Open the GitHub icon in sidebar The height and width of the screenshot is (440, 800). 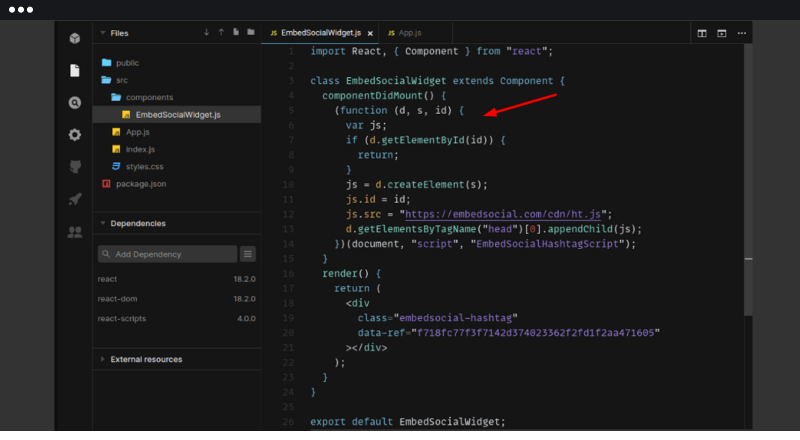pyautogui.click(x=74, y=166)
